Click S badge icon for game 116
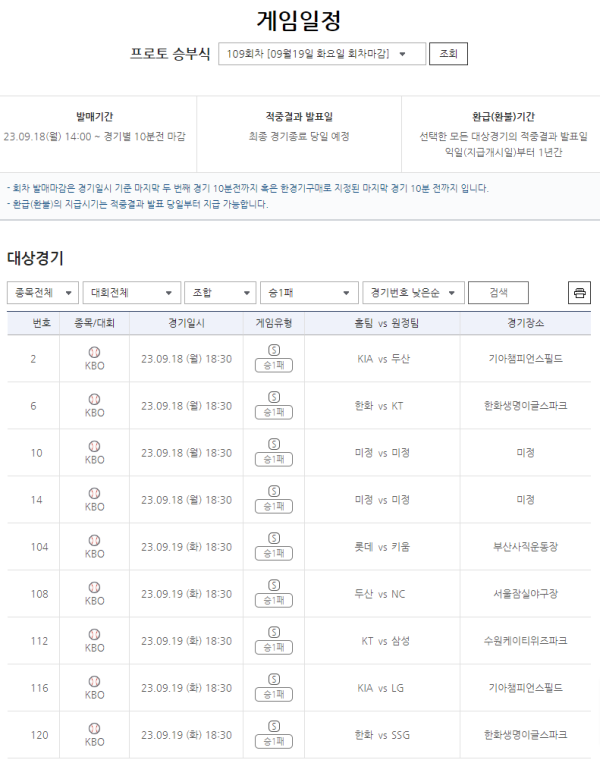Viewport: 600px width, 760px height. [x=274, y=680]
